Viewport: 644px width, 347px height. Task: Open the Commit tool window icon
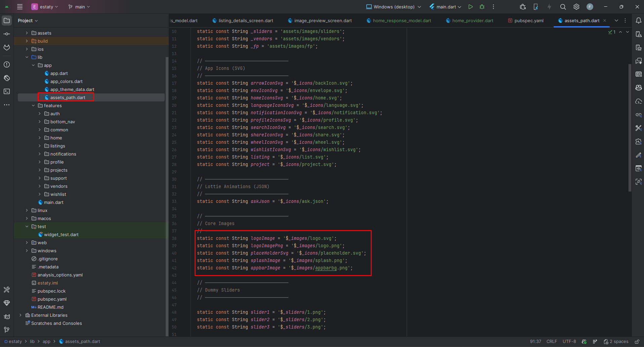click(x=7, y=34)
